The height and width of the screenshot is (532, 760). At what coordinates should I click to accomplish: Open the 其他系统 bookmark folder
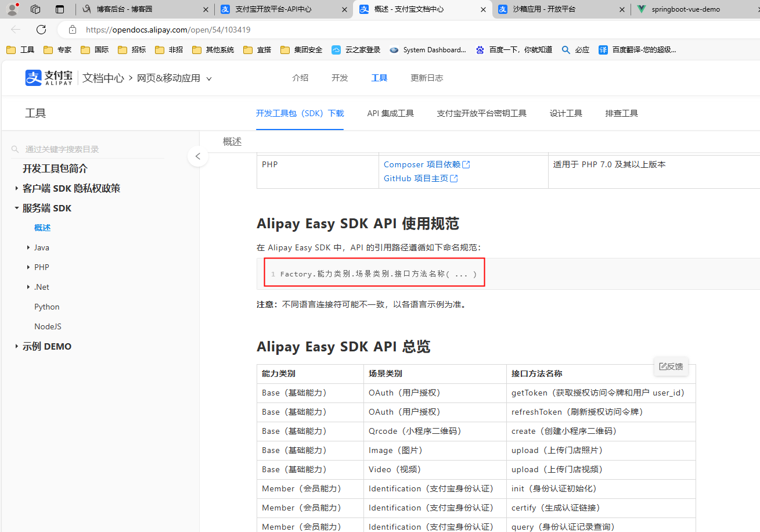click(x=213, y=50)
